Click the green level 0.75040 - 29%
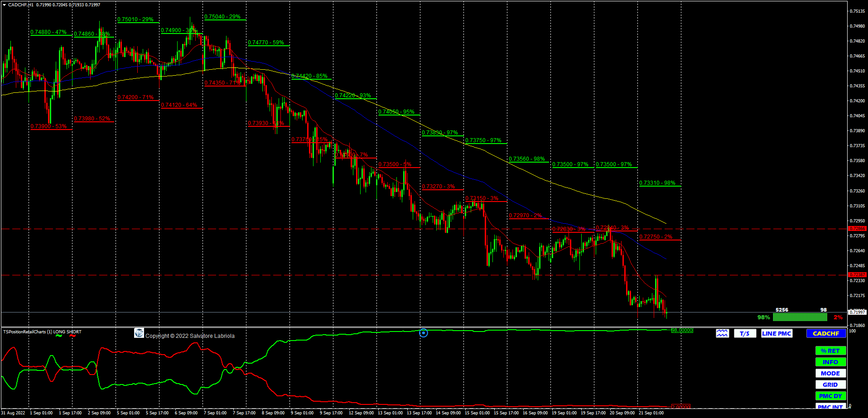The width and height of the screenshot is (868, 418). (222, 17)
